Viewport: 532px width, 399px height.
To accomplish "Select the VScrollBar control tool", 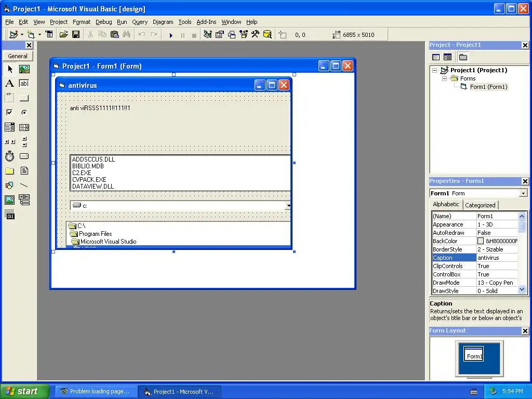I will [x=24, y=142].
